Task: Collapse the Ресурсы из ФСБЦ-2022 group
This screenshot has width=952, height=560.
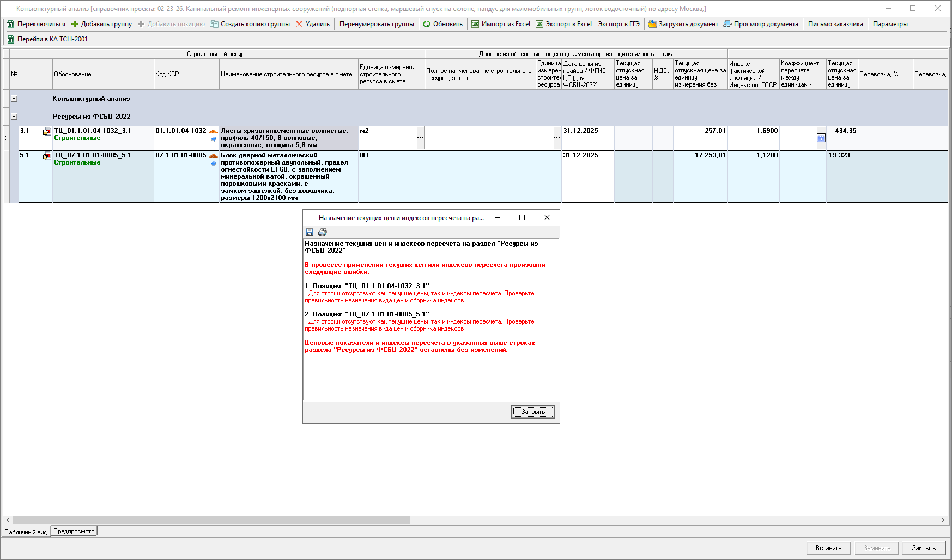Action: 14,117
